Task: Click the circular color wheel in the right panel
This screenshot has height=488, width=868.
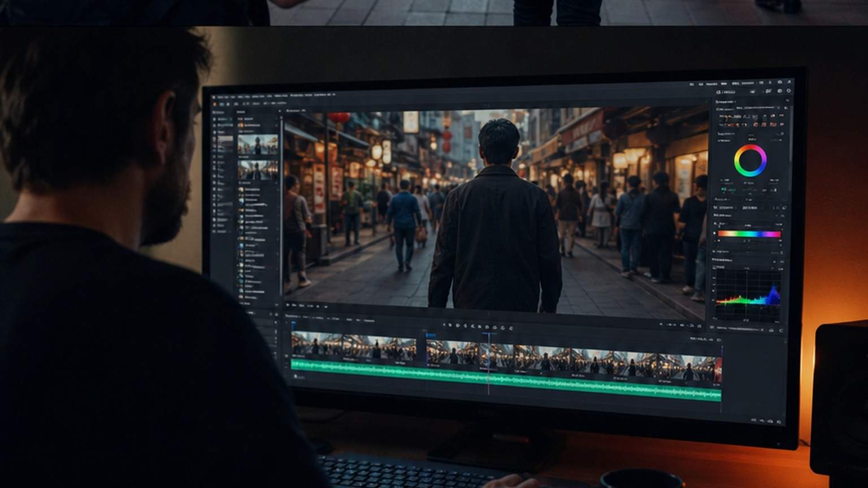Action: pyautogui.click(x=750, y=161)
